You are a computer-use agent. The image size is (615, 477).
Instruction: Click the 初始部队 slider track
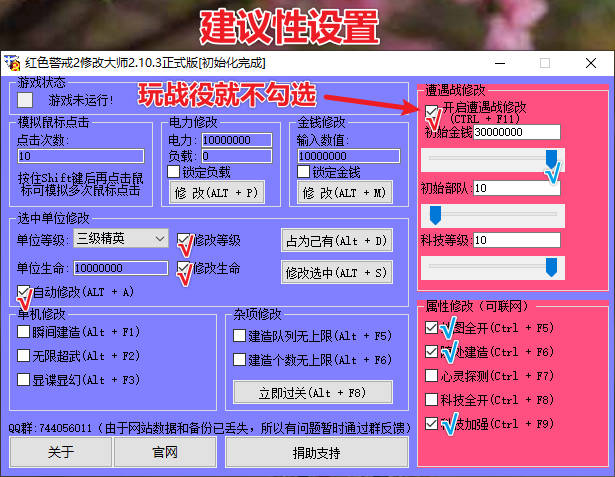pyautogui.click(x=492, y=214)
